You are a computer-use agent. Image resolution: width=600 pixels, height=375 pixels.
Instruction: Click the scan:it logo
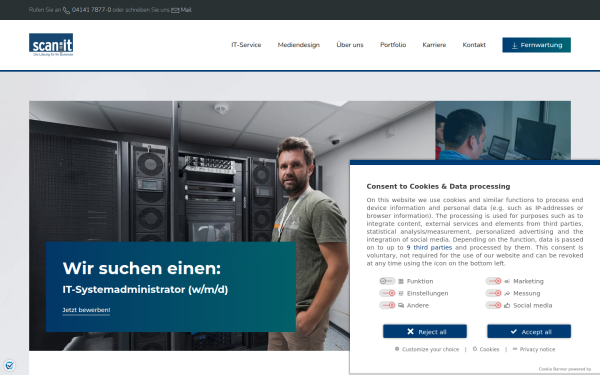[51, 44]
